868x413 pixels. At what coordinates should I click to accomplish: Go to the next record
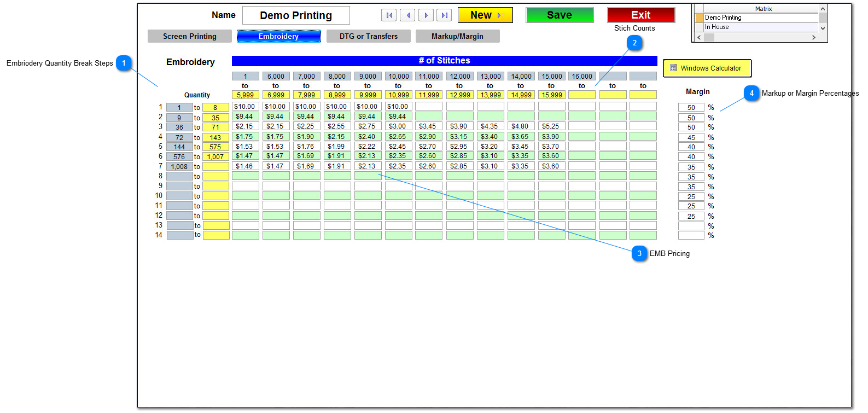(426, 15)
